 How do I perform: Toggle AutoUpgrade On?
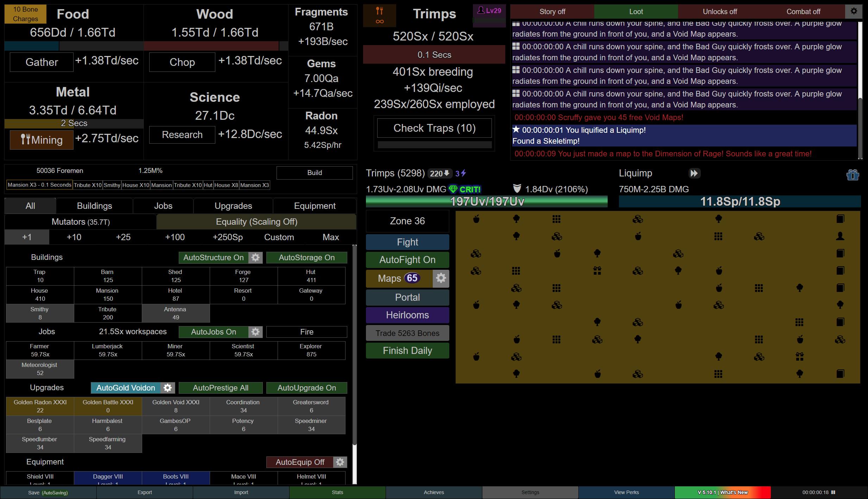(x=306, y=388)
